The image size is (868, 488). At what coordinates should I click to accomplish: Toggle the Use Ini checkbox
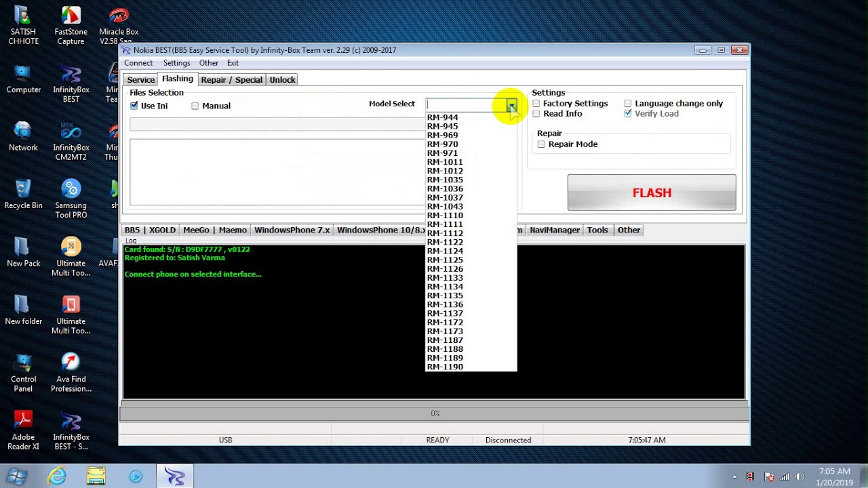134,106
